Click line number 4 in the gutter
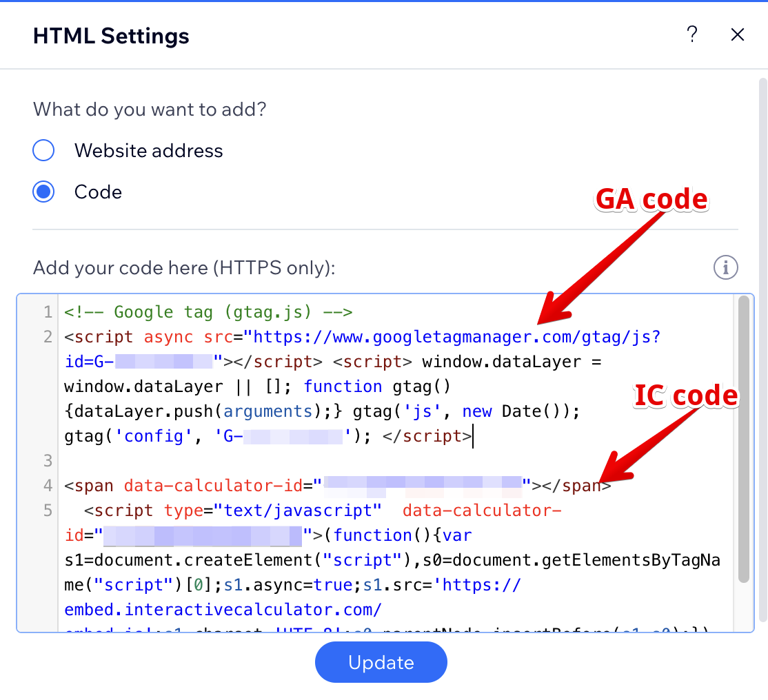This screenshot has height=700, width=768. pyautogui.click(x=48, y=486)
